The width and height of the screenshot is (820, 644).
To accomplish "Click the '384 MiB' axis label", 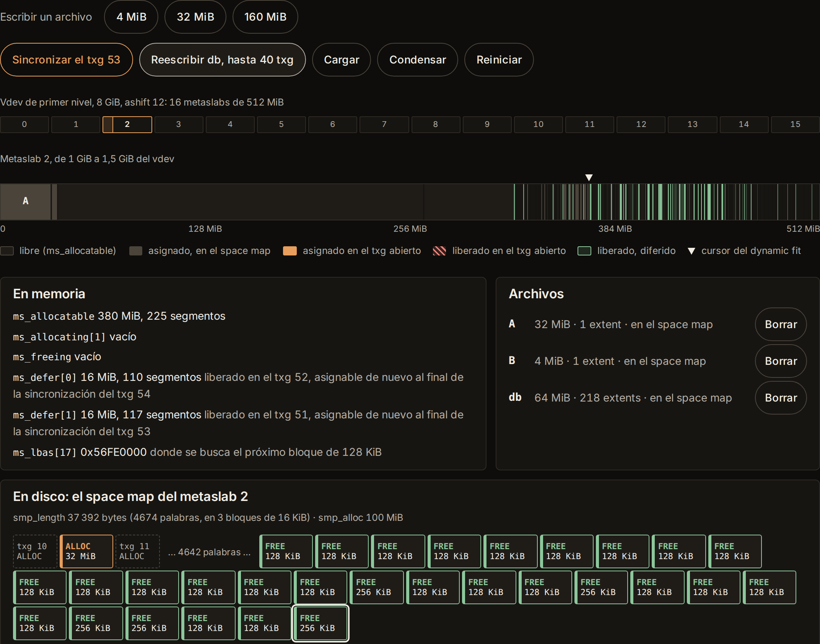I will pos(615,229).
